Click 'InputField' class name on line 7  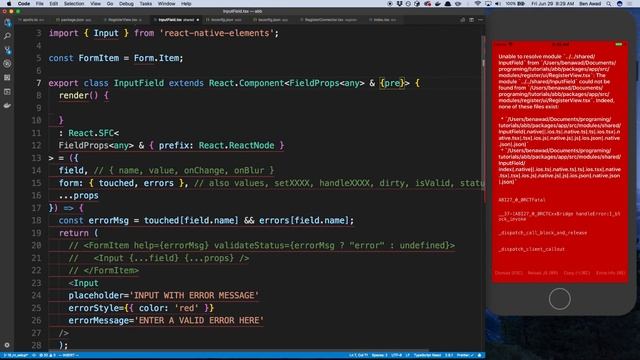coord(138,83)
